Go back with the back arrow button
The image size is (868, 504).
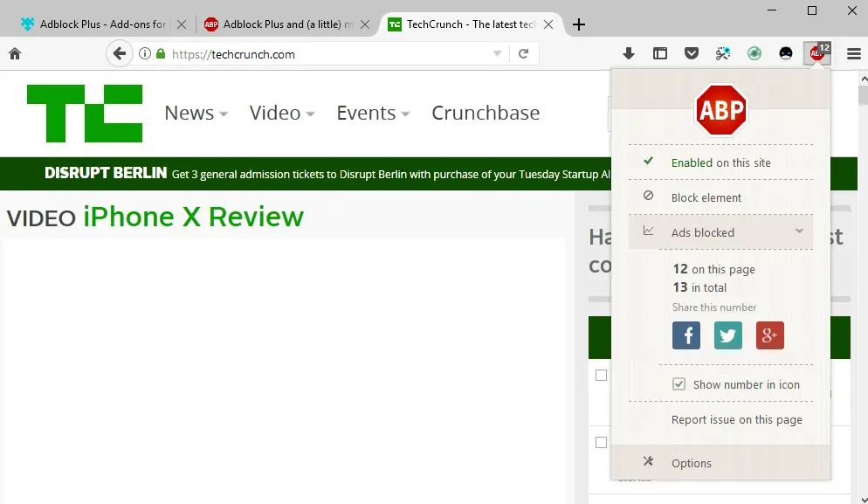click(119, 54)
